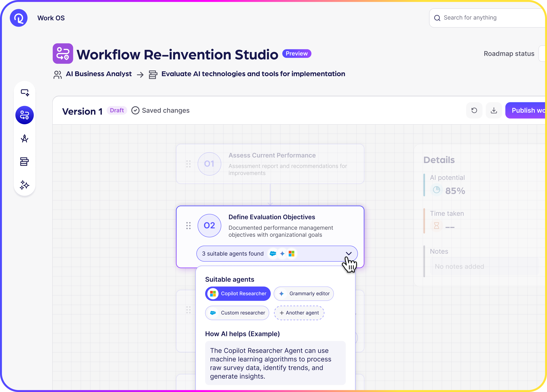Viewport: 547px width, 392px height.
Task: Click the Publish workflow button
Action: tap(526, 110)
